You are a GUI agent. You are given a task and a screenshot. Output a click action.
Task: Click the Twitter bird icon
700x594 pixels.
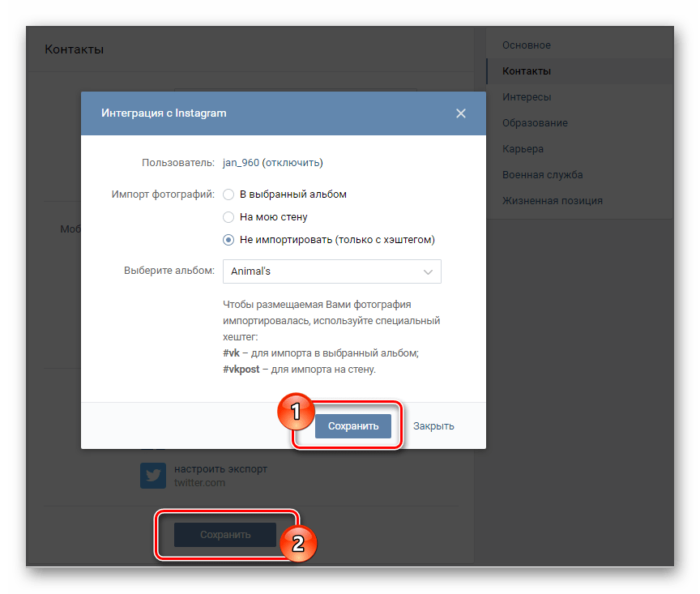pyautogui.click(x=153, y=475)
